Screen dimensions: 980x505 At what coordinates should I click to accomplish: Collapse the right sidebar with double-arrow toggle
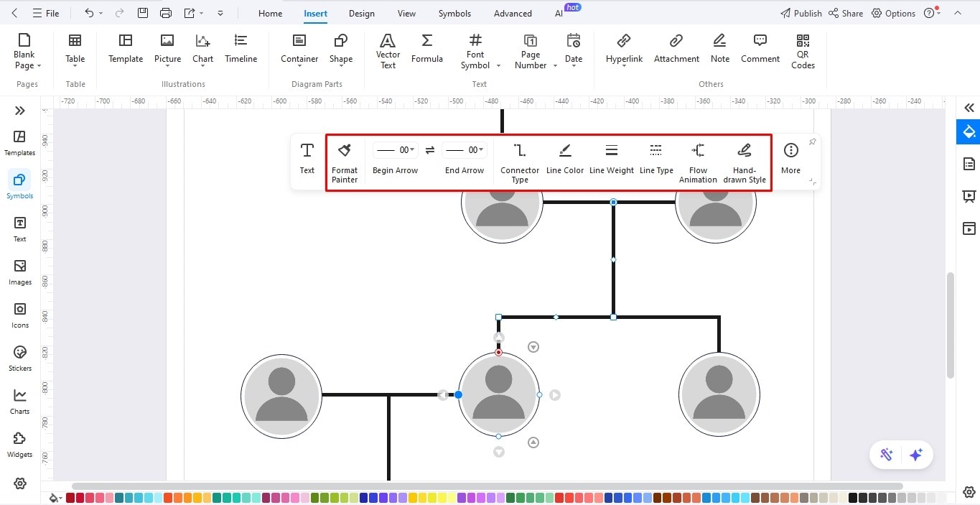[x=969, y=108]
